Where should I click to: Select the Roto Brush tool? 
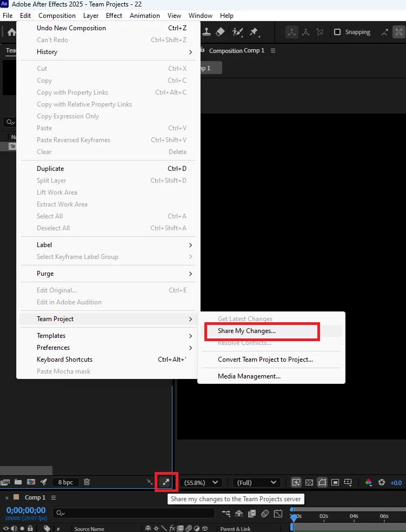[237, 32]
